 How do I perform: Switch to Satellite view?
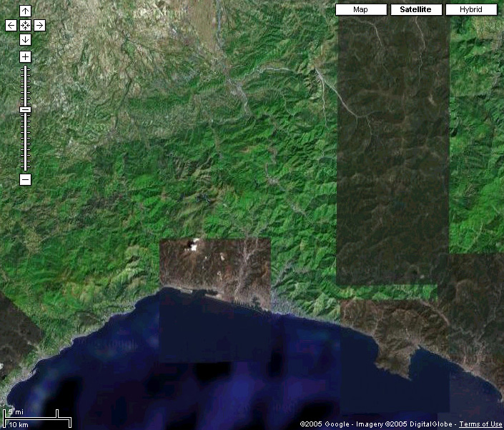point(416,9)
